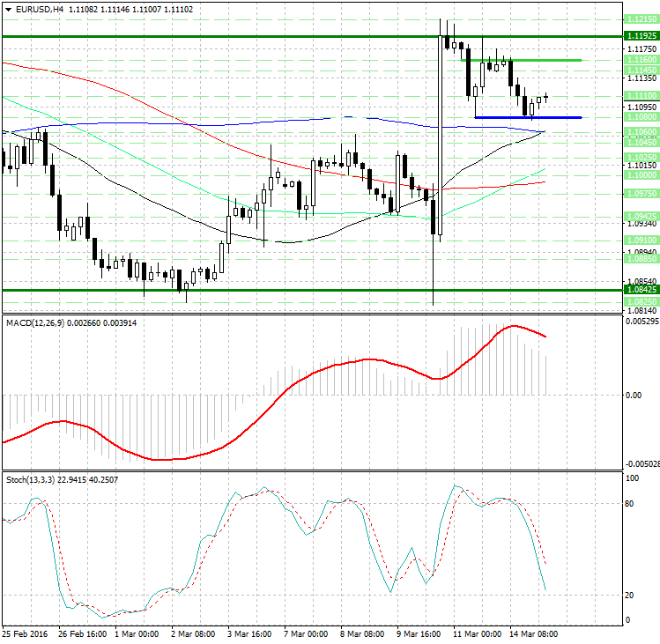Click the stochastic 20 level label
The width and height of the screenshot is (660, 644).
coord(629,596)
